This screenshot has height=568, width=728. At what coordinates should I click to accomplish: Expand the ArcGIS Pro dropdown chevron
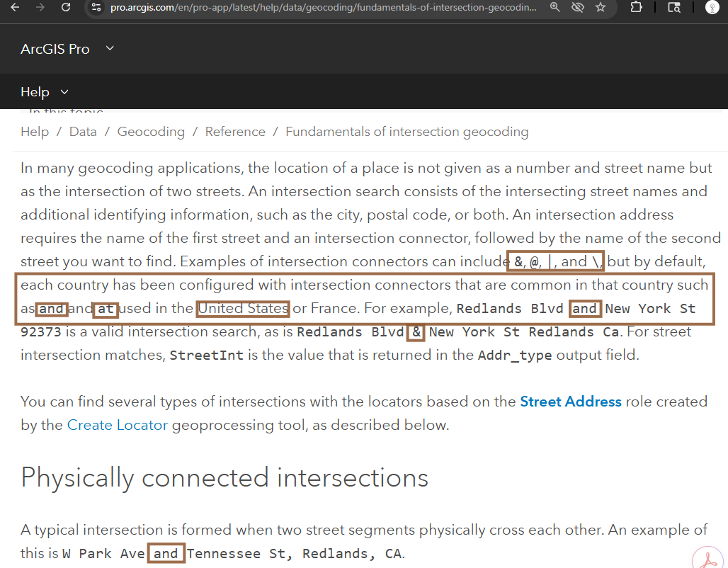pos(110,48)
